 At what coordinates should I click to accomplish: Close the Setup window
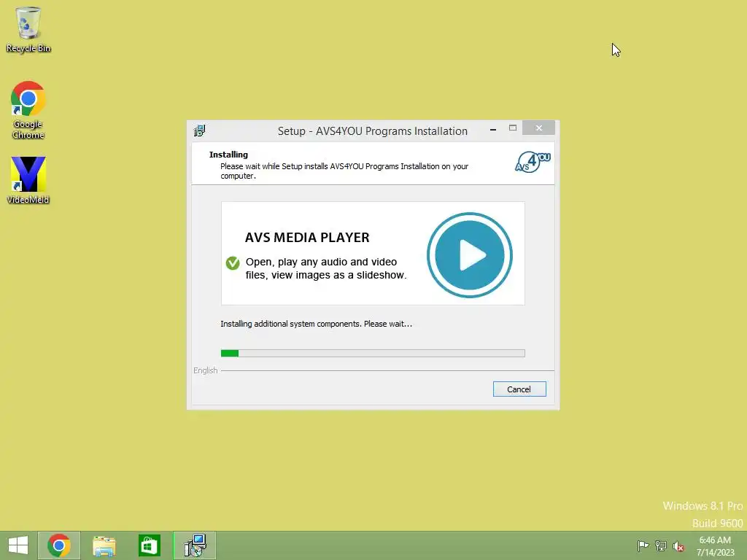click(539, 128)
